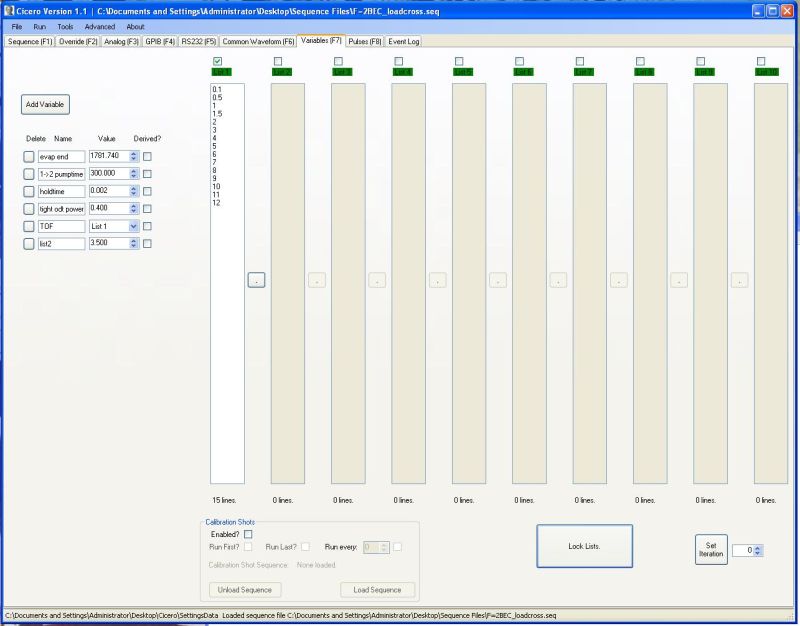The width and height of the screenshot is (800, 626).
Task: Switch to the Analog (F3) tab
Action: coord(121,41)
